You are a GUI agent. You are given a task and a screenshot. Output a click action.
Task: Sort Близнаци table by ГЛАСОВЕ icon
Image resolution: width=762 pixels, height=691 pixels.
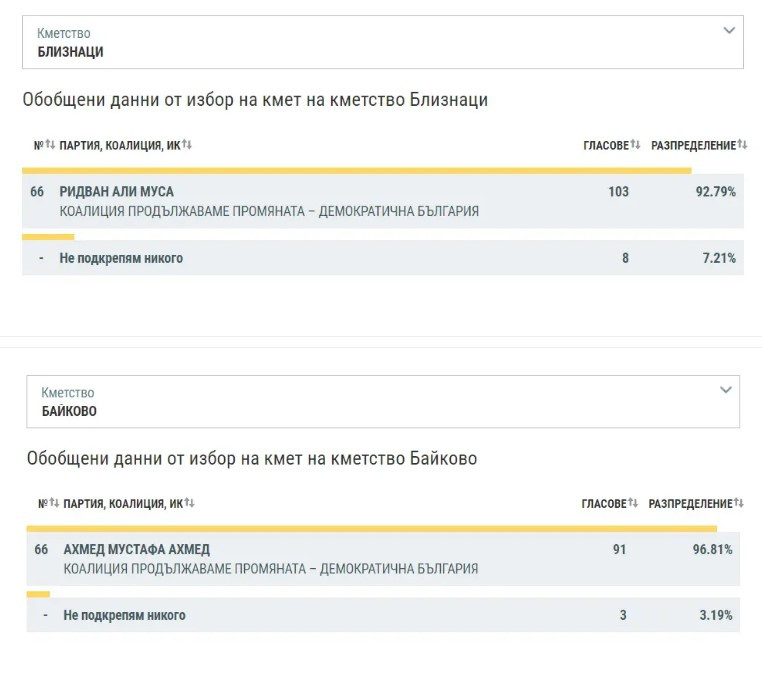[x=635, y=146]
